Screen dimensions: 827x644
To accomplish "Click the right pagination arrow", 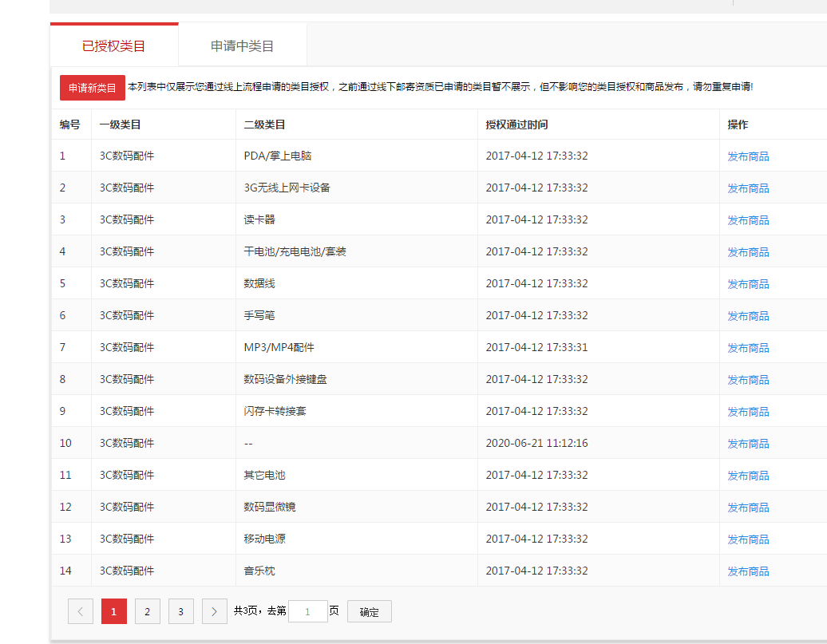I will [x=214, y=610].
